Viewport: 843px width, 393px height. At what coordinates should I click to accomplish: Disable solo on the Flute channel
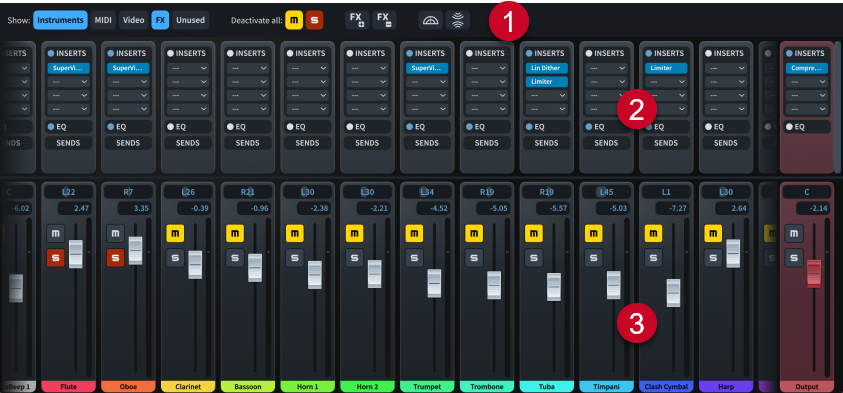55,258
